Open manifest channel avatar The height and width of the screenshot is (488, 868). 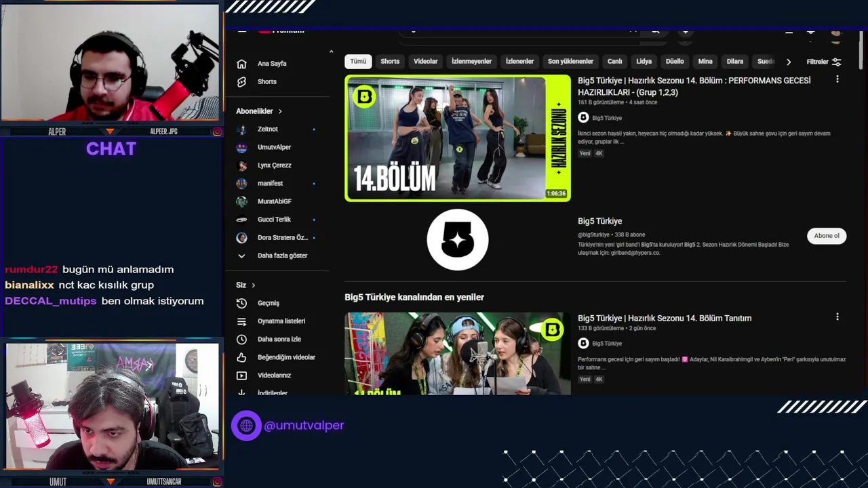point(241,183)
